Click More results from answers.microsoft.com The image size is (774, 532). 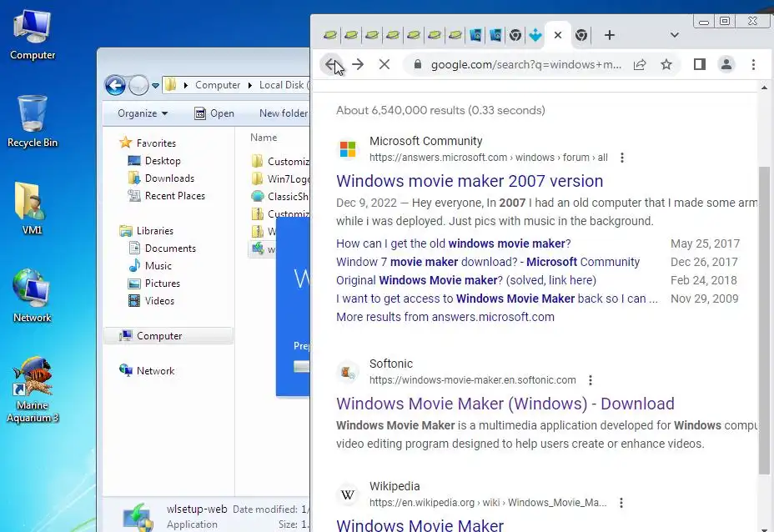(445, 317)
